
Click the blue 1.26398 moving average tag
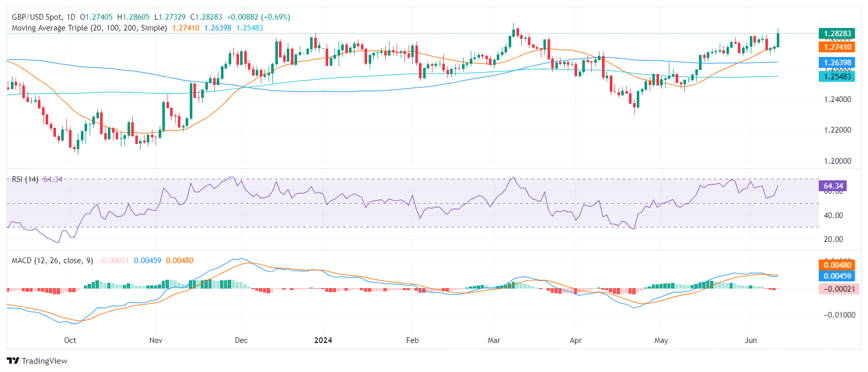837,63
